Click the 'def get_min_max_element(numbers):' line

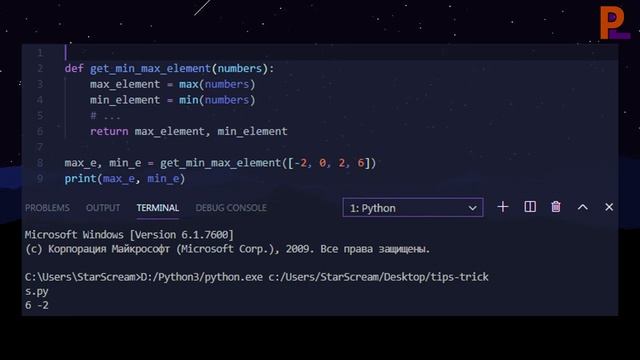pyautogui.click(x=169, y=69)
